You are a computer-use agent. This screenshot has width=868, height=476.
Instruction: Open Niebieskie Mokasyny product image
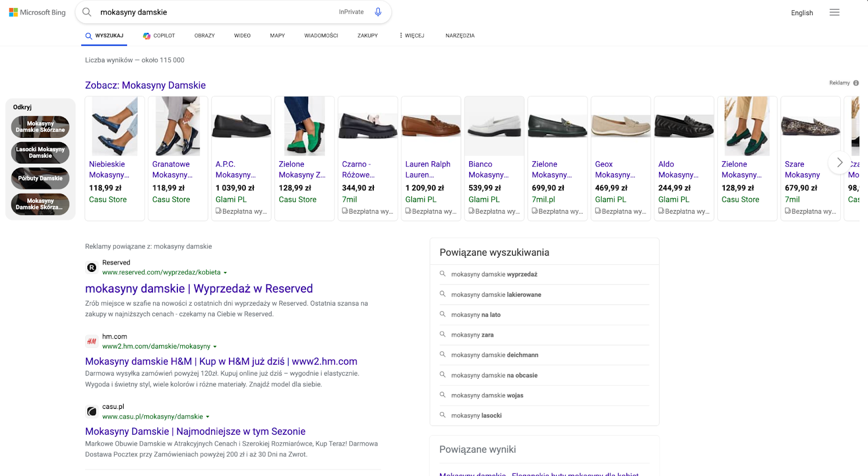(114, 126)
